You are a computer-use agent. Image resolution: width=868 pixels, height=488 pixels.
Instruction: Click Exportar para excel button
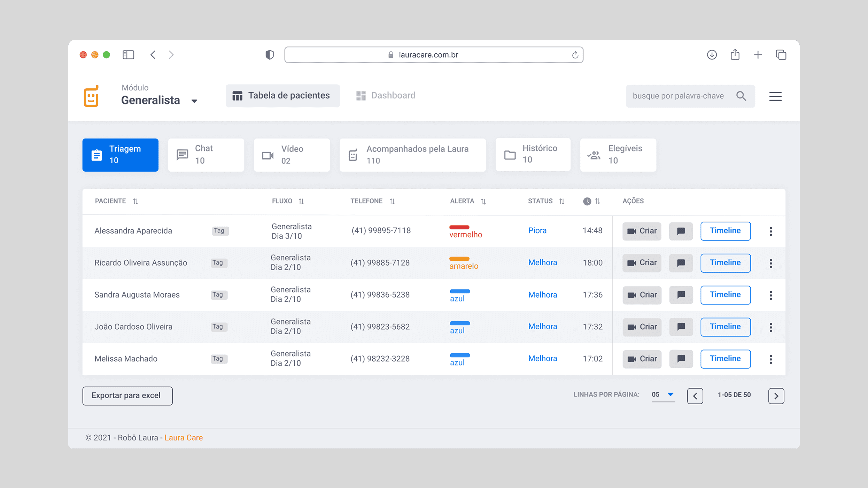[127, 396]
